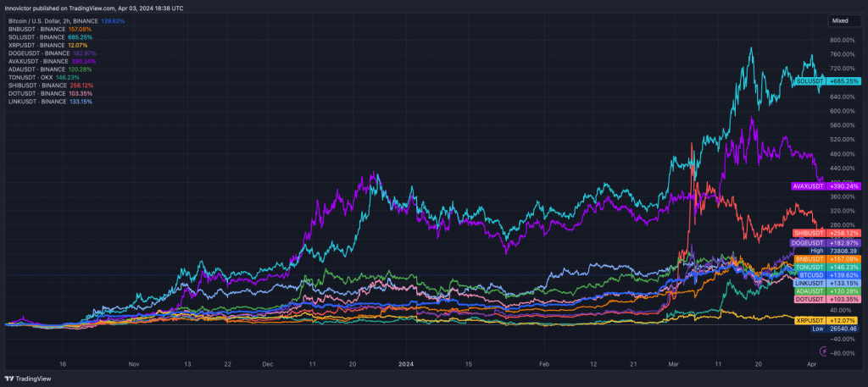The width and height of the screenshot is (868, 387).
Task: Click the SOLUSDT +685.25% price label
Action: 827,81
